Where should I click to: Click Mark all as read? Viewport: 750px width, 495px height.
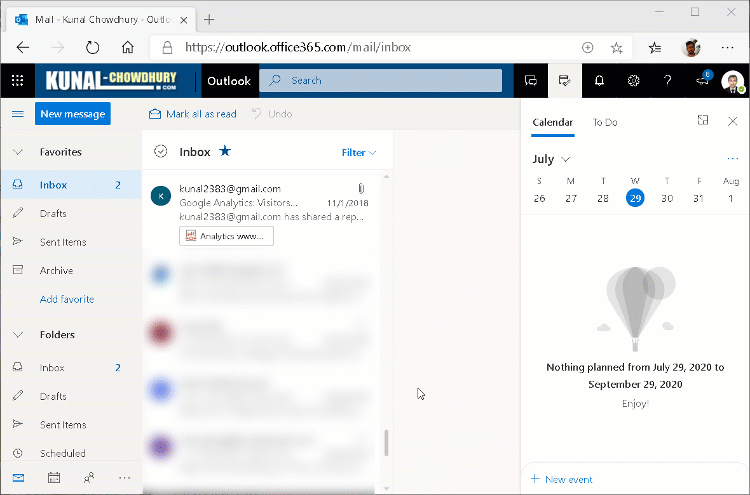(193, 114)
